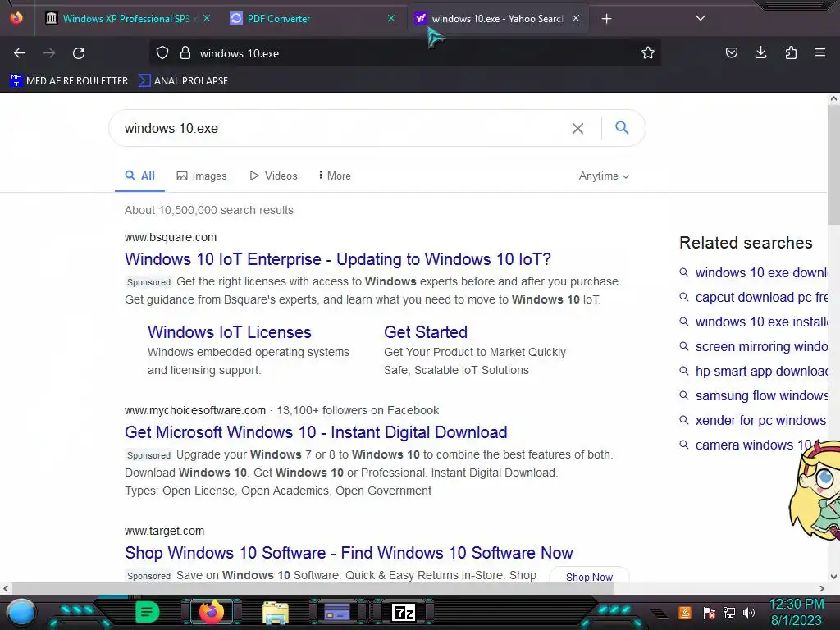Click the scroll right arrow
The image size is (840, 630).
point(822,588)
